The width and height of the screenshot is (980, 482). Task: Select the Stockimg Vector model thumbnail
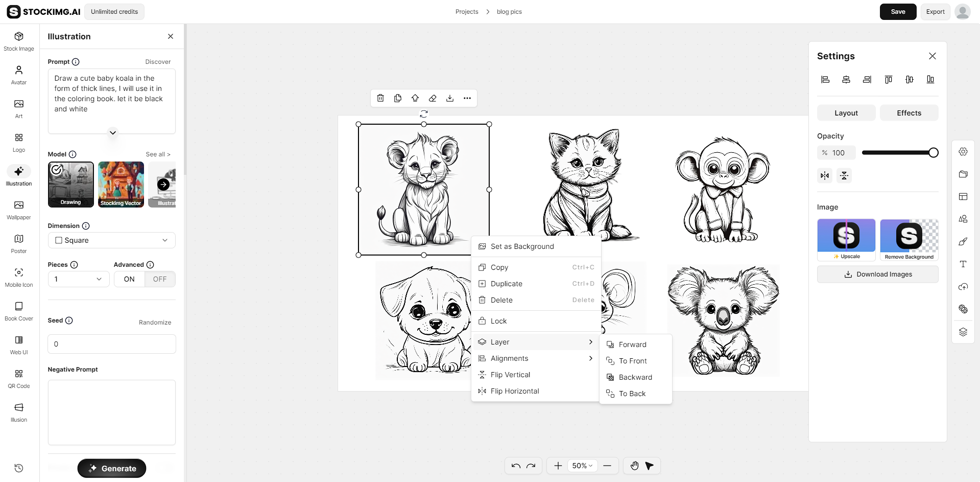(x=121, y=185)
